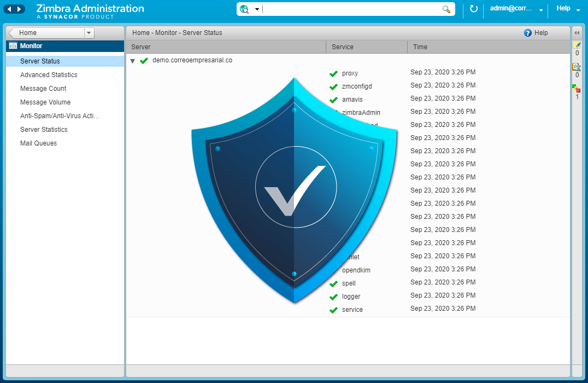Open the pending edits notepad icon
The image size is (588, 383).
tap(577, 45)
